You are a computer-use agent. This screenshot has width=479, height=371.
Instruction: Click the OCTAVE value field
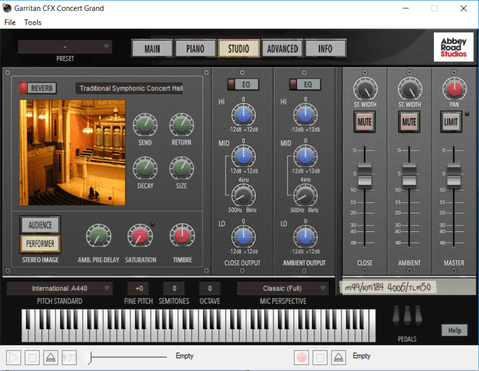209,288
